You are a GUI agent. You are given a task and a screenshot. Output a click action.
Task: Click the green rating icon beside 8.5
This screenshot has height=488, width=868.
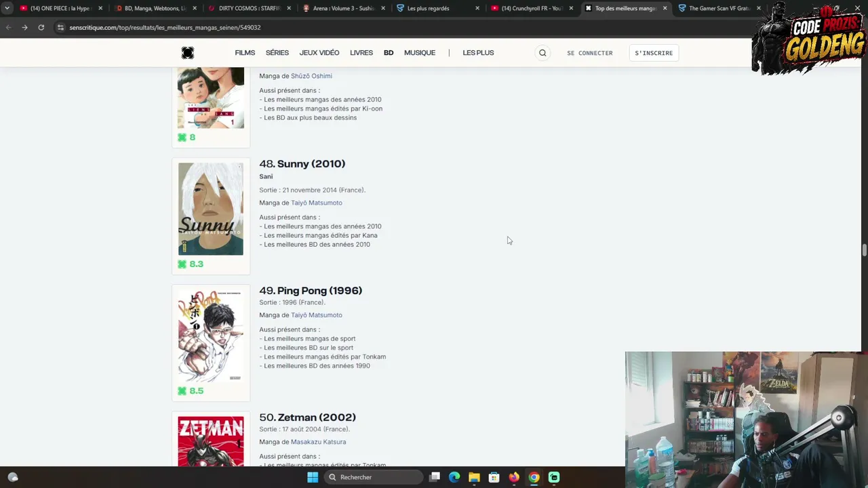182,391
